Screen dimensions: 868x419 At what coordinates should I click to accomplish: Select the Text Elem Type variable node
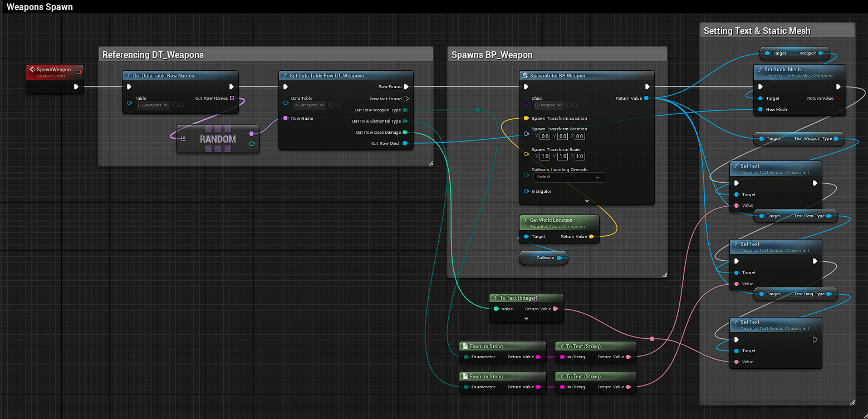pos(796,216)
